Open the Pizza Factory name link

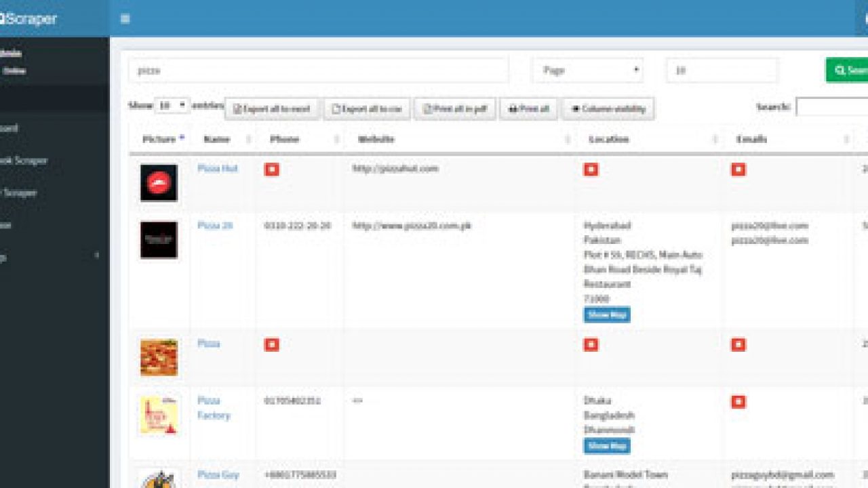[214, 407]
